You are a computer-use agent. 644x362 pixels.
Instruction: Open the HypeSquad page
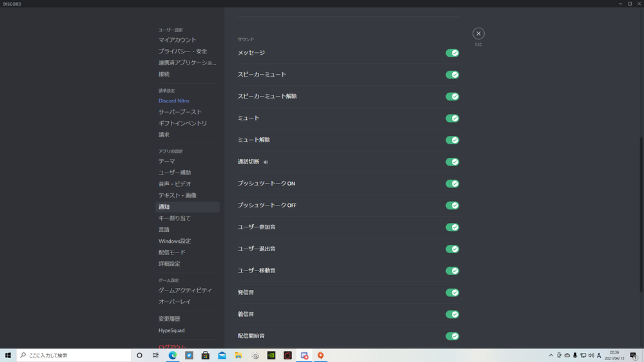188,330
